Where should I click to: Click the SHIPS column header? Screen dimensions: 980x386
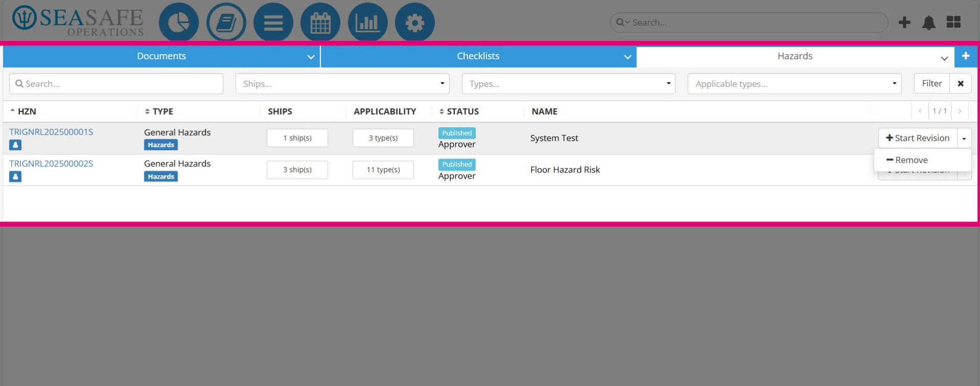point(280,111)
